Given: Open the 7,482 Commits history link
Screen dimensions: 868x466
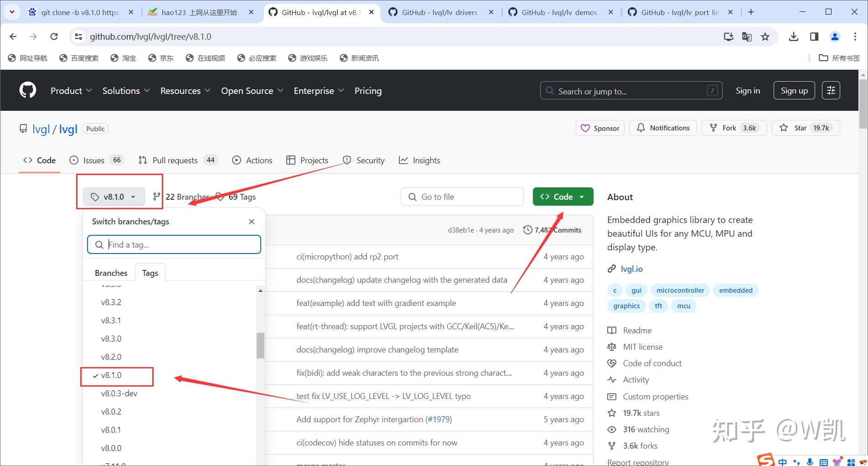Looking at the screenshot, I should (x=553, y=230).
